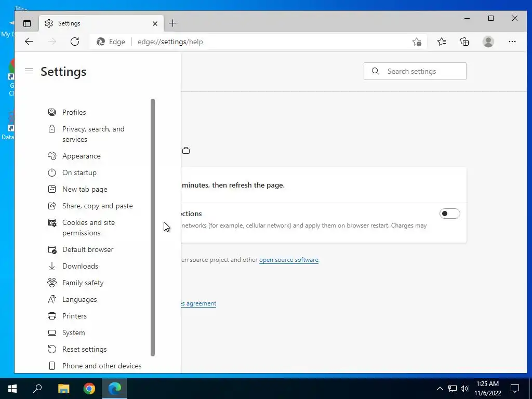The height and width of the screenshot is (399, 532).
Task: Open Windows taskbar search
Action: [37, 389]
